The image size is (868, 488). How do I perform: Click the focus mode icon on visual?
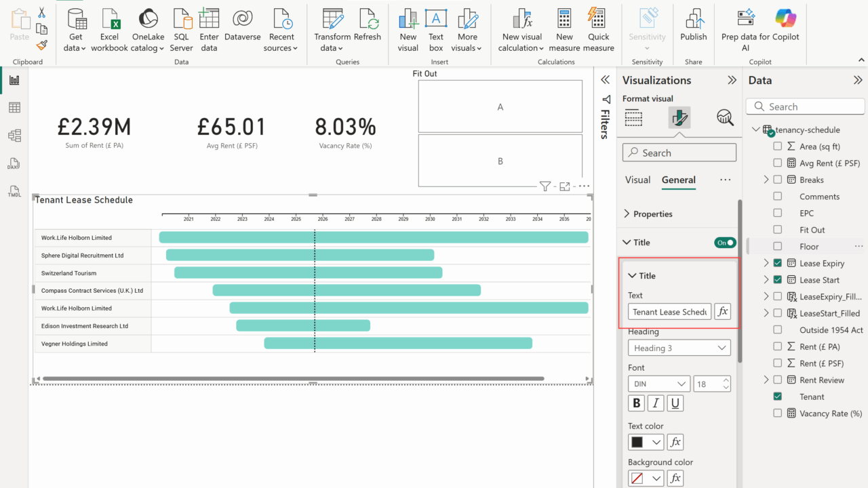pos(564,186)
